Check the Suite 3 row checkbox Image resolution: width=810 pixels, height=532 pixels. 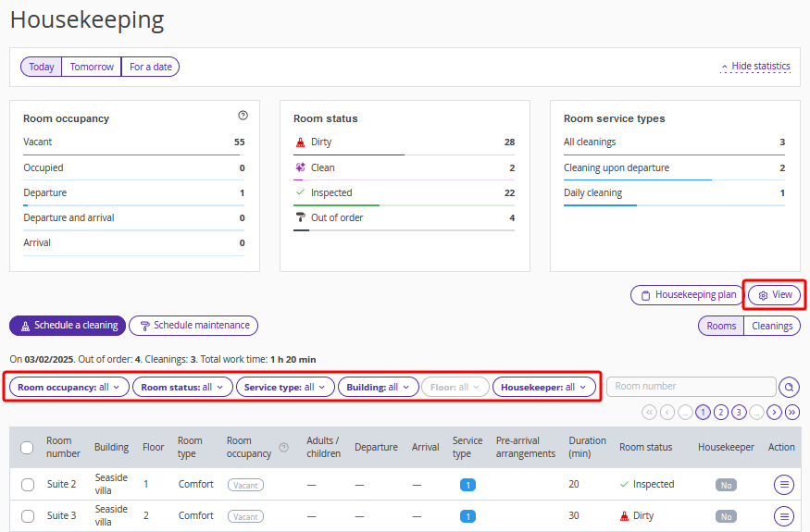27,516
